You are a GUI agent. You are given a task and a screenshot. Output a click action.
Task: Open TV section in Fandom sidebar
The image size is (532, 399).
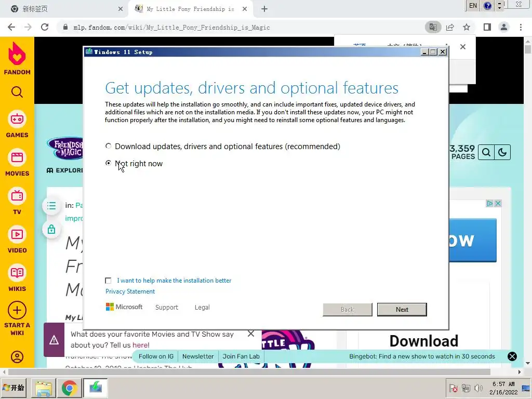tap(17, 201)
